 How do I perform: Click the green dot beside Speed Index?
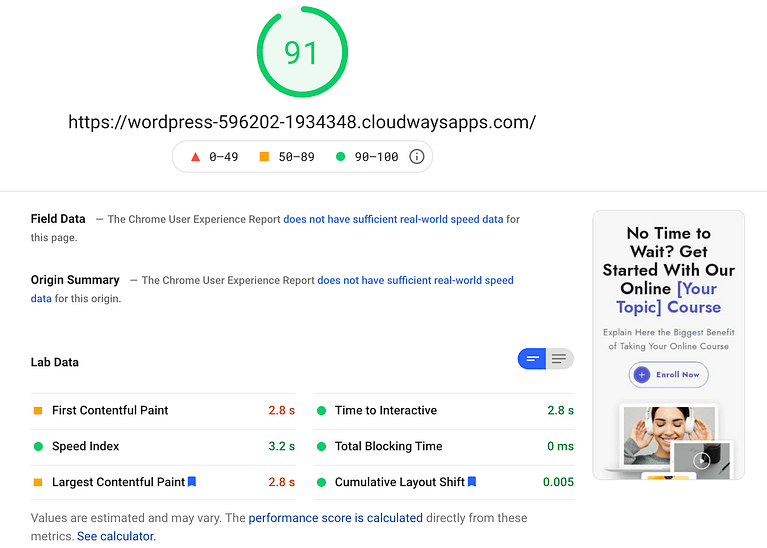click(38, 446)
